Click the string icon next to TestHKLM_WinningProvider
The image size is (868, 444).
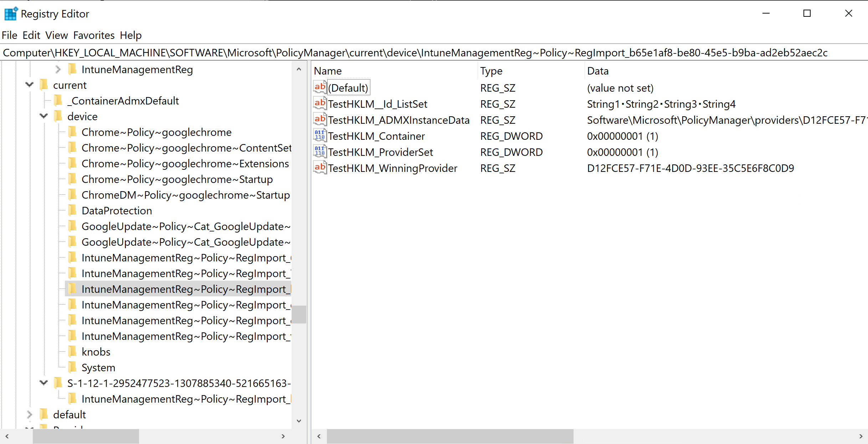[x=320, y=168]
